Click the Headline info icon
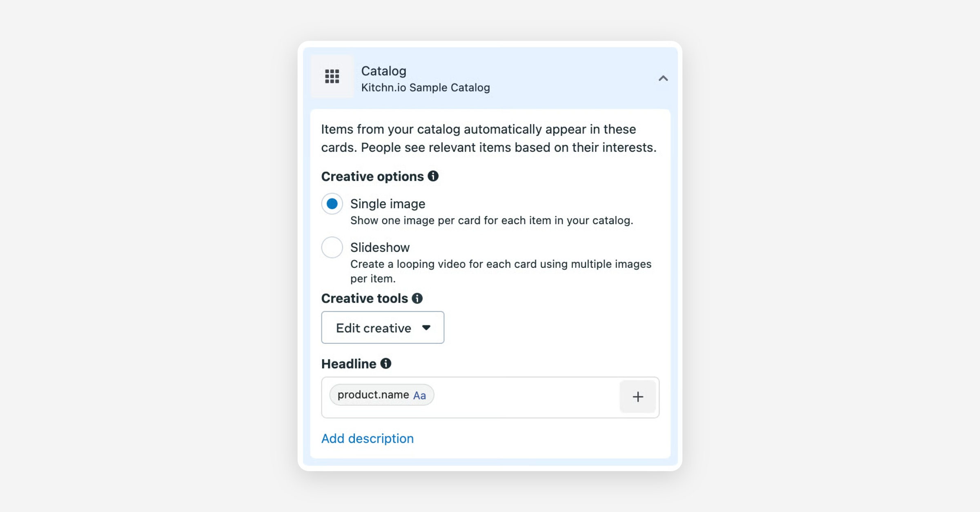This screenshot has width=980, height=512. [385, 363]
